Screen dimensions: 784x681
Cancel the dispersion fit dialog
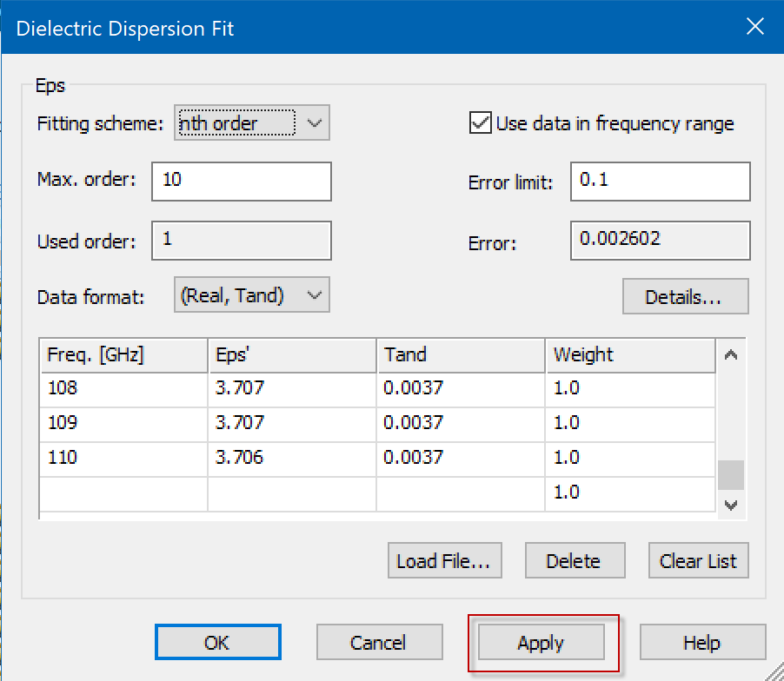378,643
